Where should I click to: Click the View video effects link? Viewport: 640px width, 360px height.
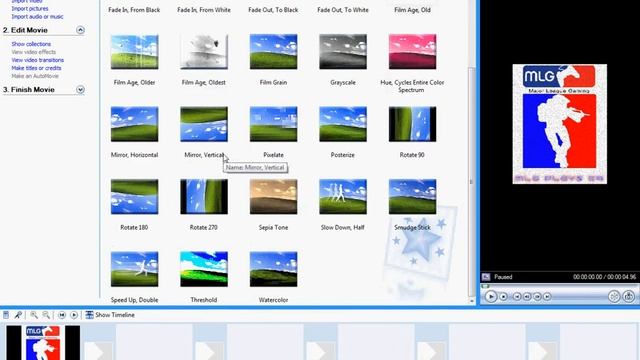pos(33,52)
